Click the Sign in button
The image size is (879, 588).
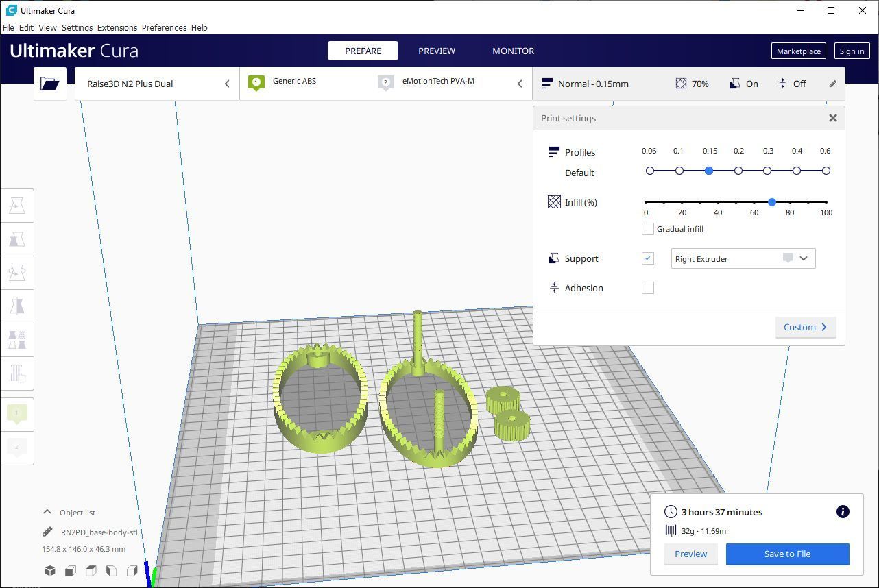[x=852, y=51]
